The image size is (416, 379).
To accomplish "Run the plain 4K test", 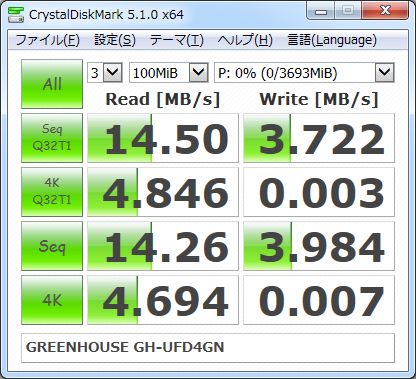I will pyautogui.click(x=52, y=300).
